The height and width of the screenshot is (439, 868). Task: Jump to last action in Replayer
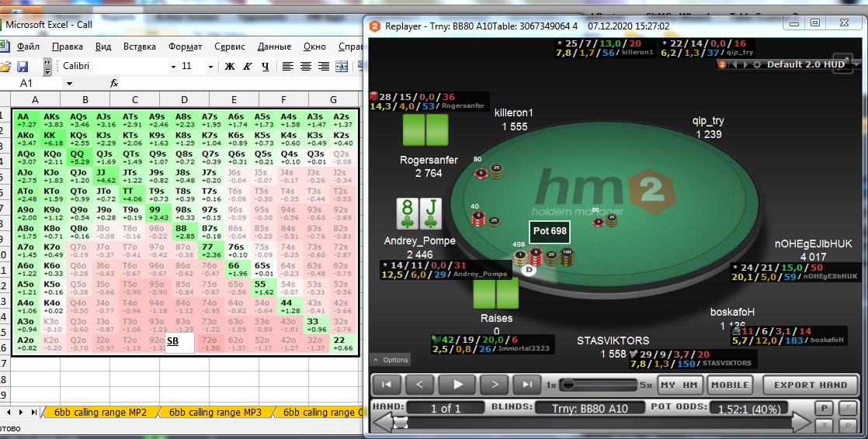527,385
